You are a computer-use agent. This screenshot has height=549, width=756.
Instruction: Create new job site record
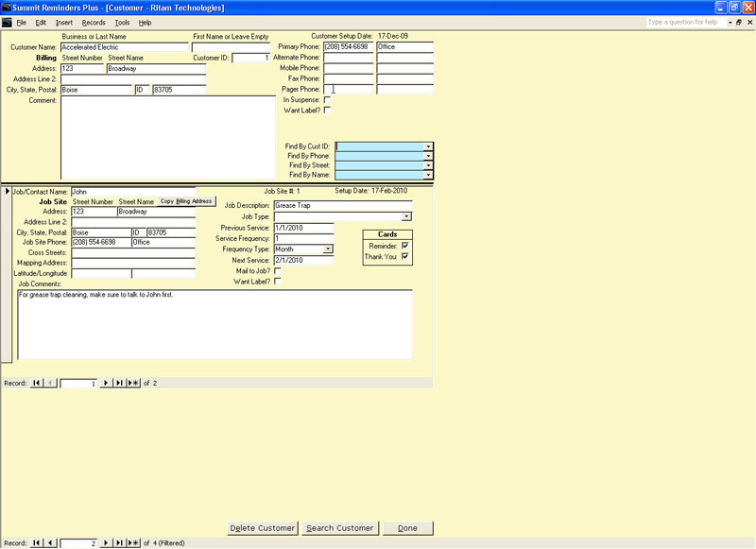click(133, 383)
